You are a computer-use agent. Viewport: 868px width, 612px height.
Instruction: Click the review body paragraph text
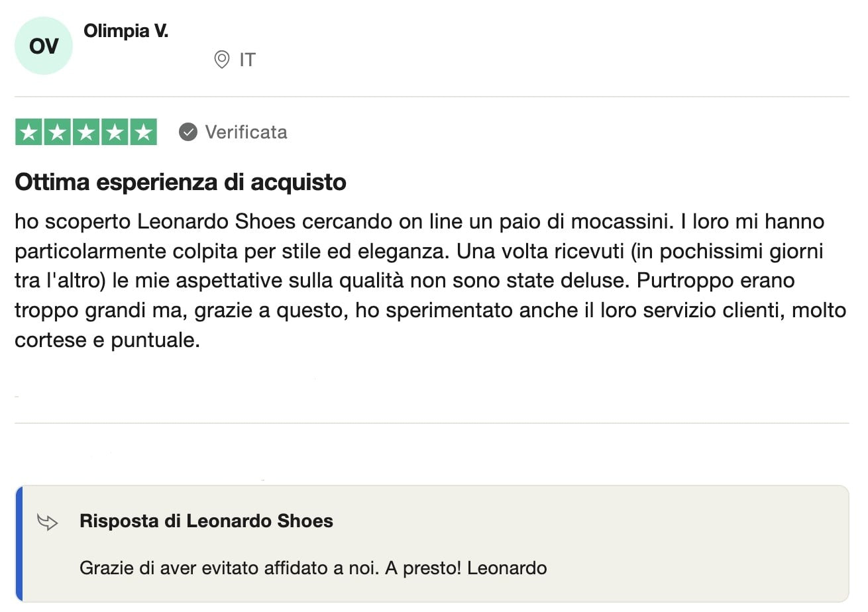431,280
